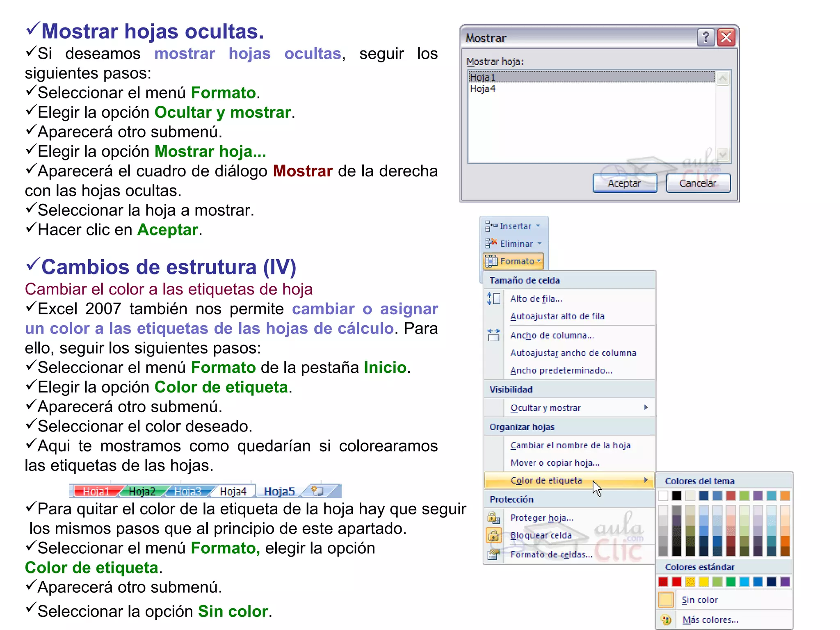Click the help question mark in Mostrar dialog
This screenshot has width=840, height=630.
705,38
